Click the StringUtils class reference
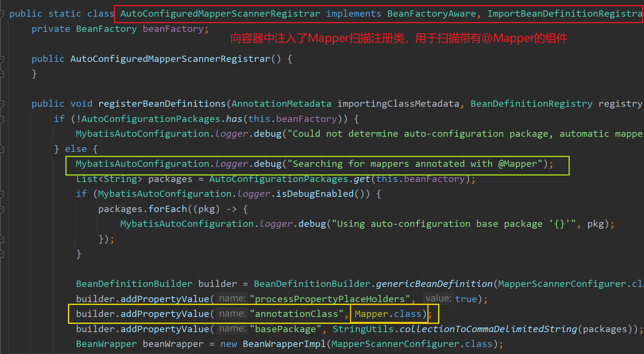 [363, 329]
